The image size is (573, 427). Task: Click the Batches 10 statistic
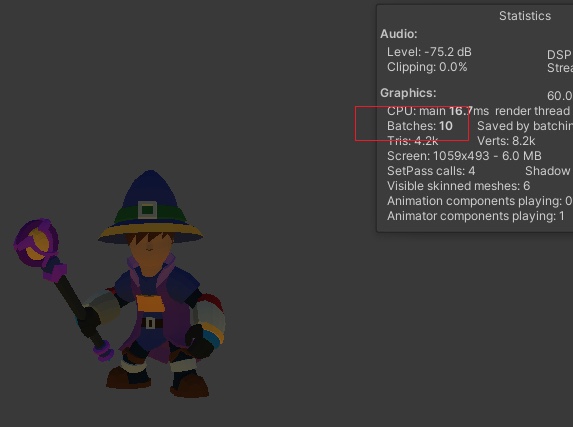[x=420, y=126]
